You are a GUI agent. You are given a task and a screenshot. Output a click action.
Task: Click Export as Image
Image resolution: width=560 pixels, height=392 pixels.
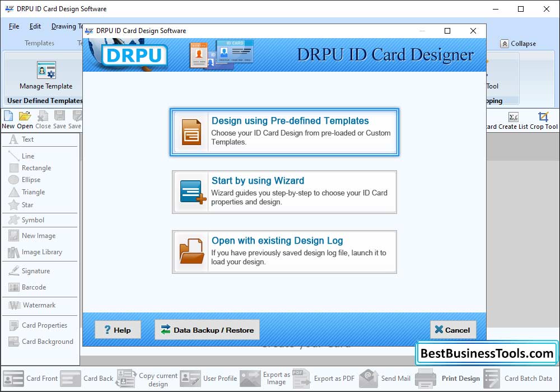265,379
